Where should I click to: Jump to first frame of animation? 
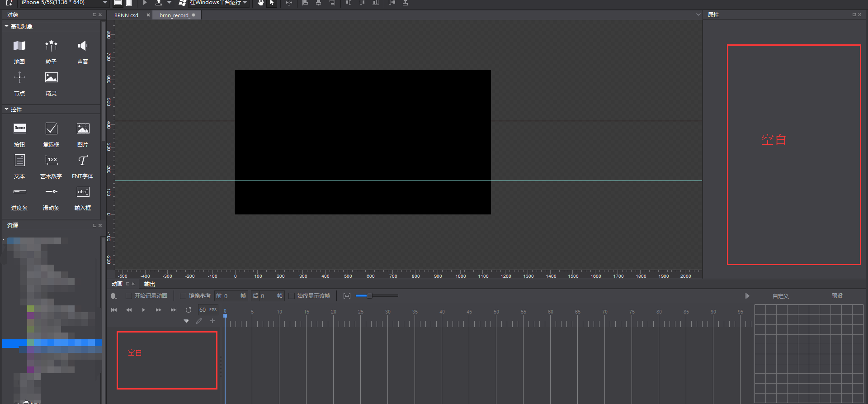(x=114, y=310)
